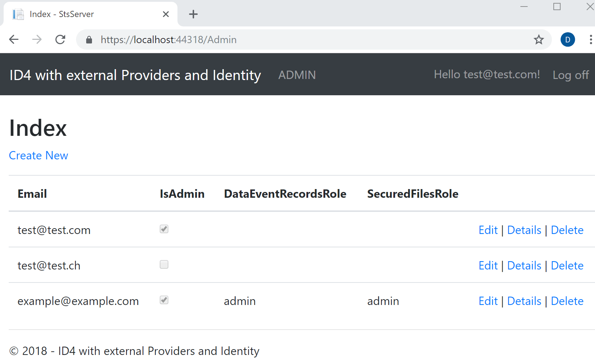The image size is (595, 364).
Task: Close the Index - StsServer tab
Action: tap(166, 14)
